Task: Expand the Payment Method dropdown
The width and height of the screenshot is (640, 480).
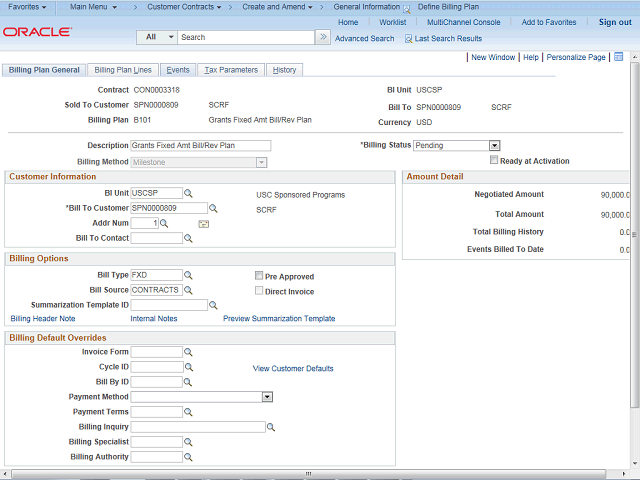Action: pyautogui.click(x=267, y=397)
